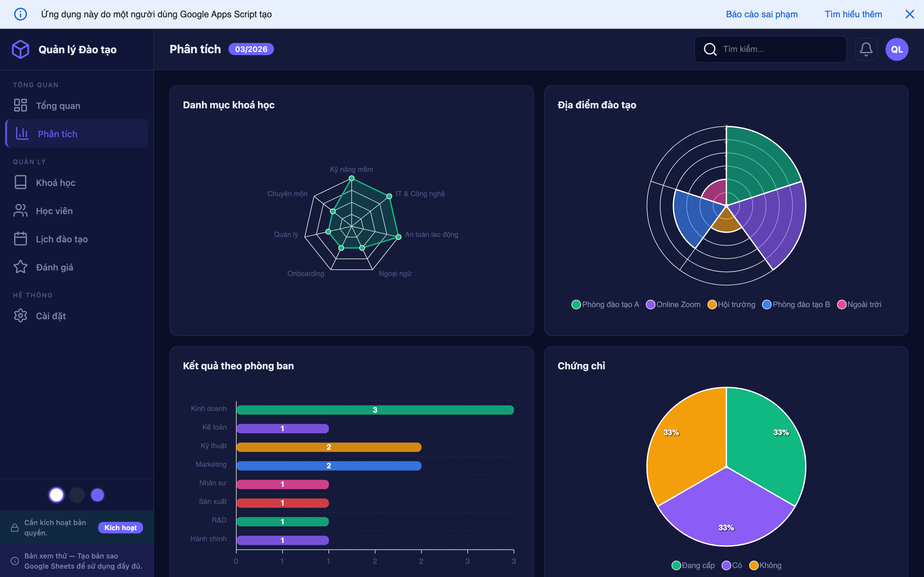
Task: Choose the white theme color swatch
Action: [x=56, y=495]
